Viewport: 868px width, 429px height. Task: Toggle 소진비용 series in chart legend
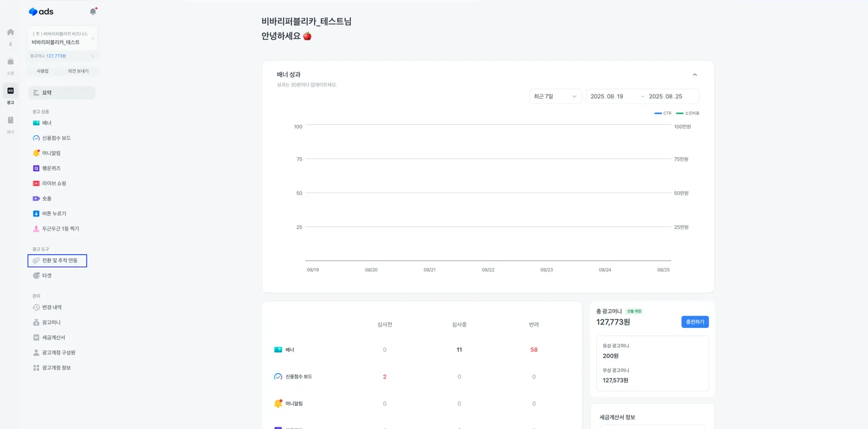click(x=688, y=113)
